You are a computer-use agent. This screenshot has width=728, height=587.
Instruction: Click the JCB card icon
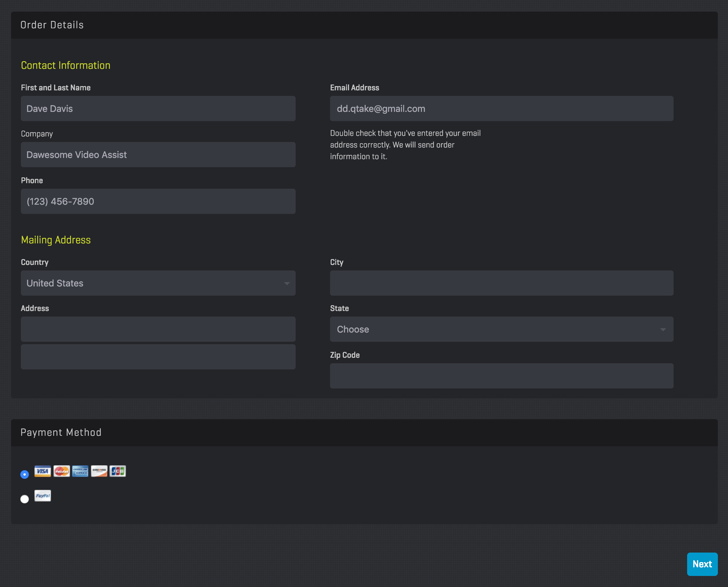point(118,471)
